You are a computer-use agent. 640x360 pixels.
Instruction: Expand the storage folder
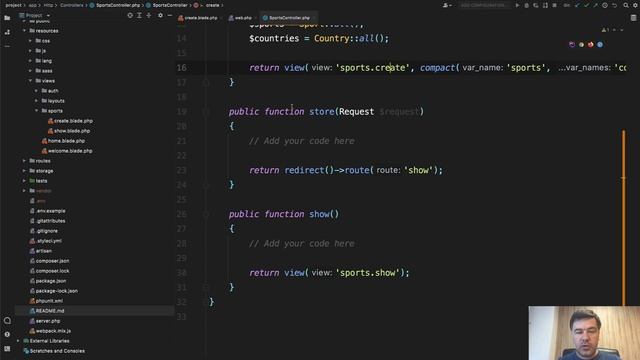click(x=24, y=171)
